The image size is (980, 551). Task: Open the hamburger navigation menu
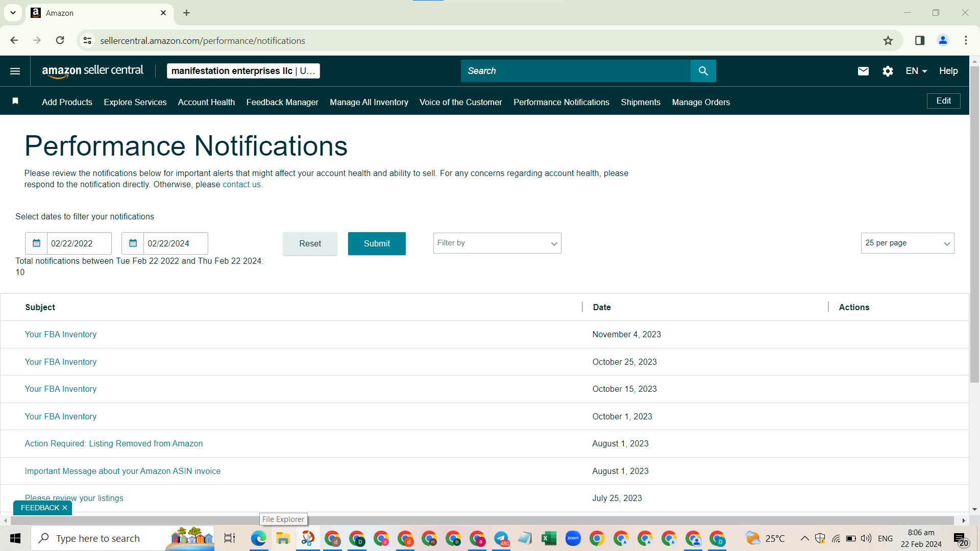[15, 71]
